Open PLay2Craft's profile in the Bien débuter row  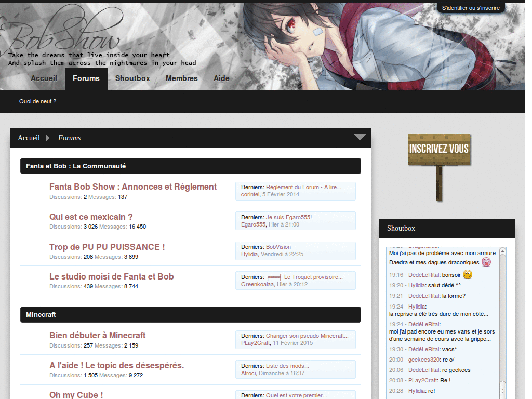(x=256, y=343)
